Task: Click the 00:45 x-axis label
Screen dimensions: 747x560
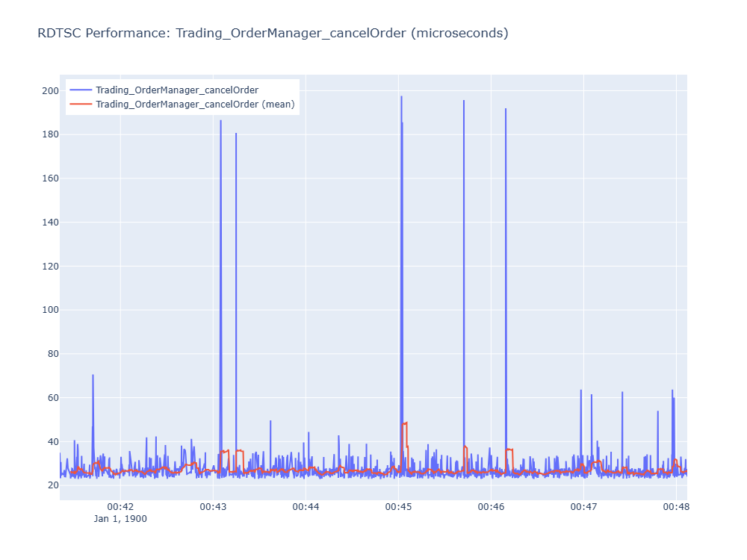Action: pyautogui.click(x=398, y=507)
